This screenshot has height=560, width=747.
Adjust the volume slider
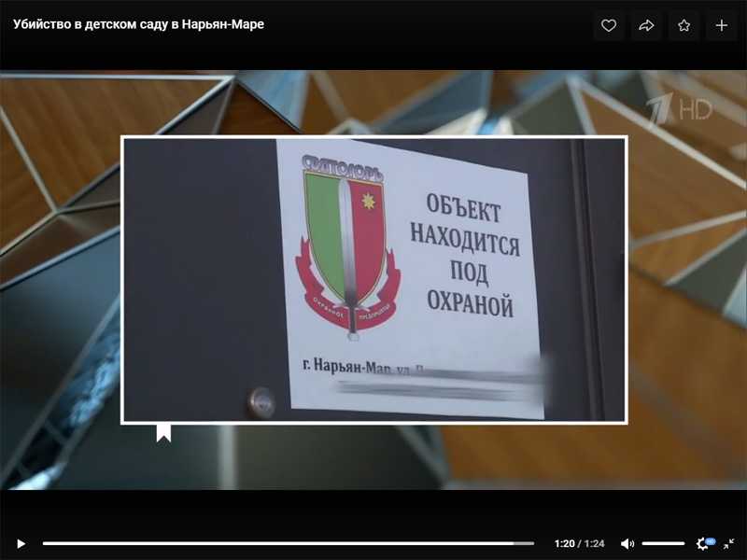pos(663,543)
